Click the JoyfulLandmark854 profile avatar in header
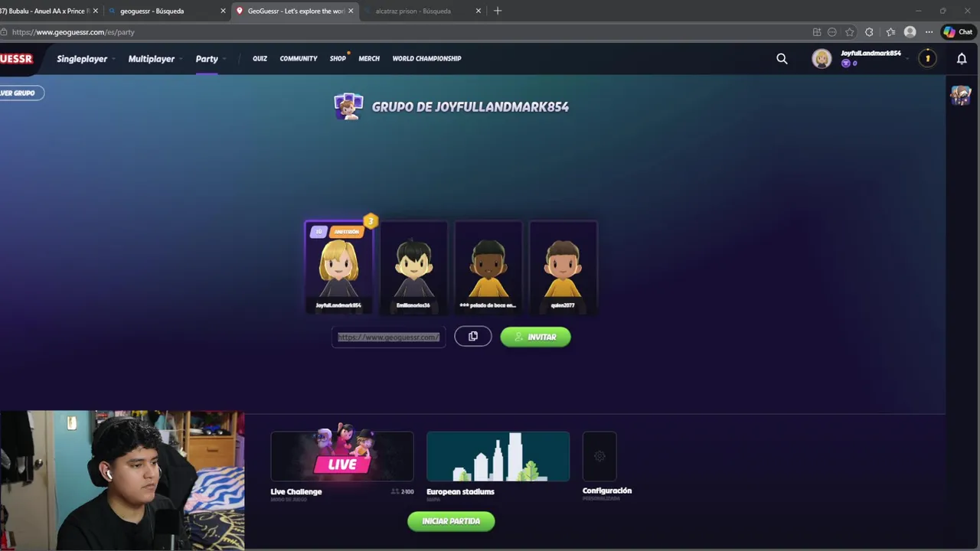Viewport: 980px width, 551px height. [x=822, y=59]
